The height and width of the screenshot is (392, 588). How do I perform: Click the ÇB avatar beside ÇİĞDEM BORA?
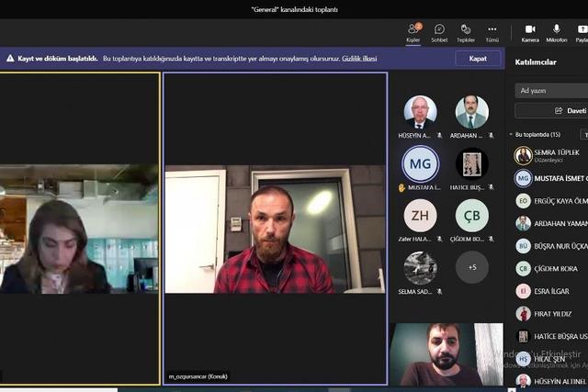[x=523, y=268]
